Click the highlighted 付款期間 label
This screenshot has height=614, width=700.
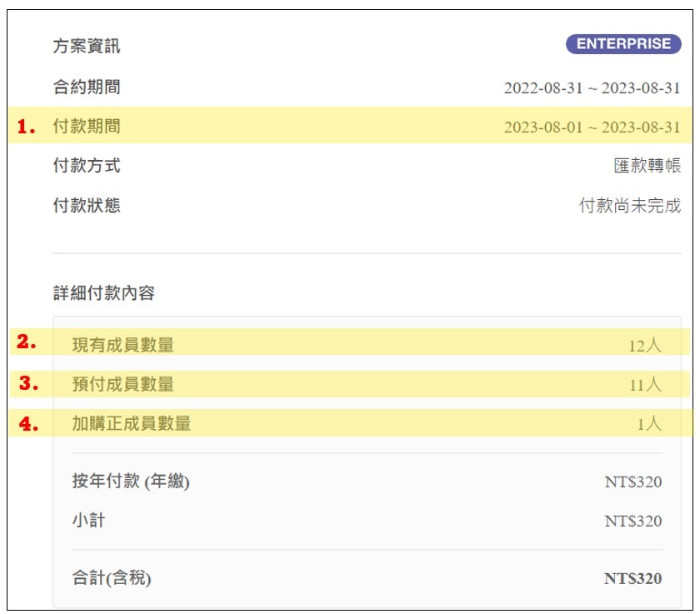87,127
